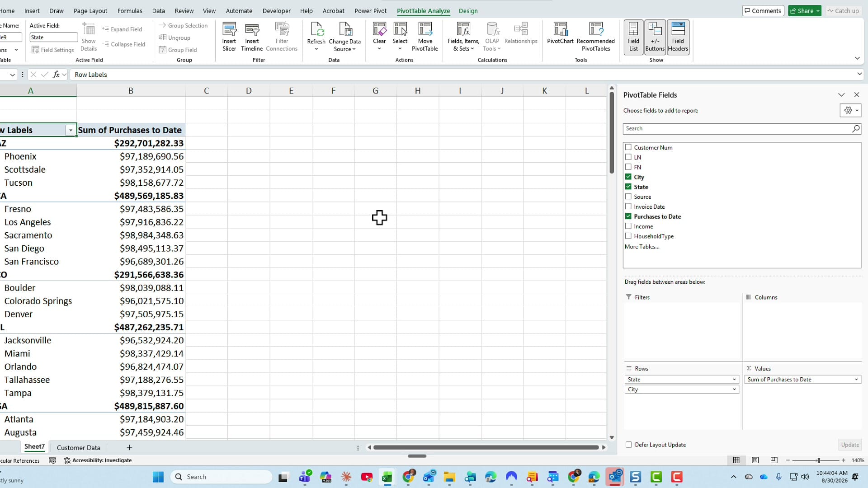Switch to Page Layout view in status bar

[x=755, y=460]
